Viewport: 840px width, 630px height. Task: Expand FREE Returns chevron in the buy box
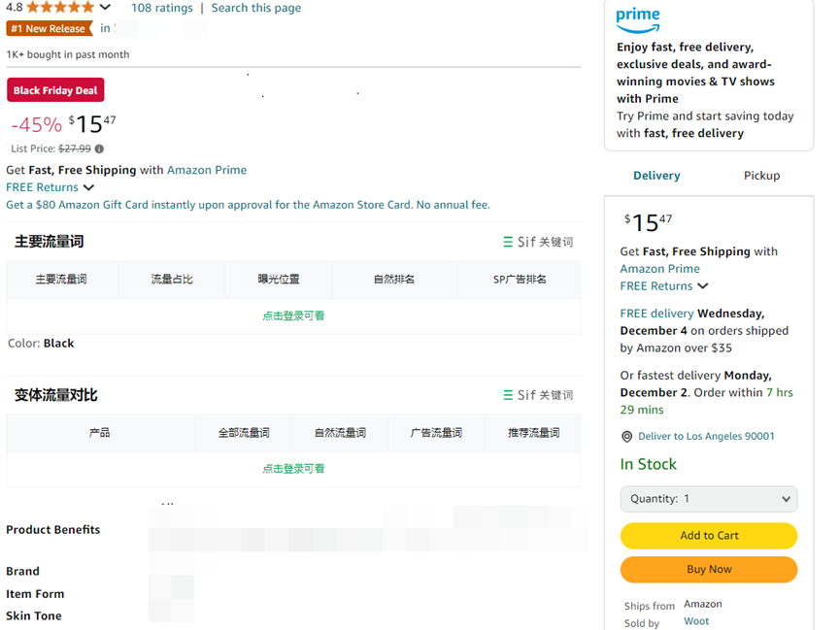pyautogui.click(x=703, y=286)
